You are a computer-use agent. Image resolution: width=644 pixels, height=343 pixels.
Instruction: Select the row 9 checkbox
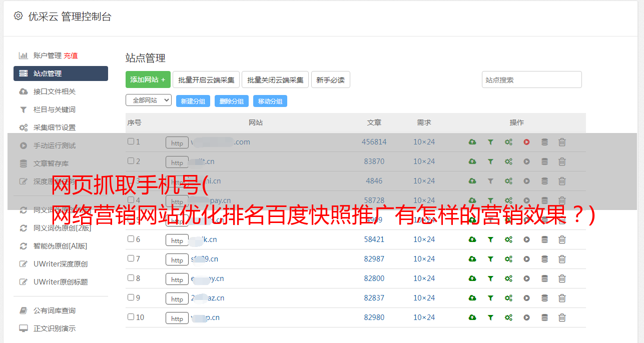131,297
